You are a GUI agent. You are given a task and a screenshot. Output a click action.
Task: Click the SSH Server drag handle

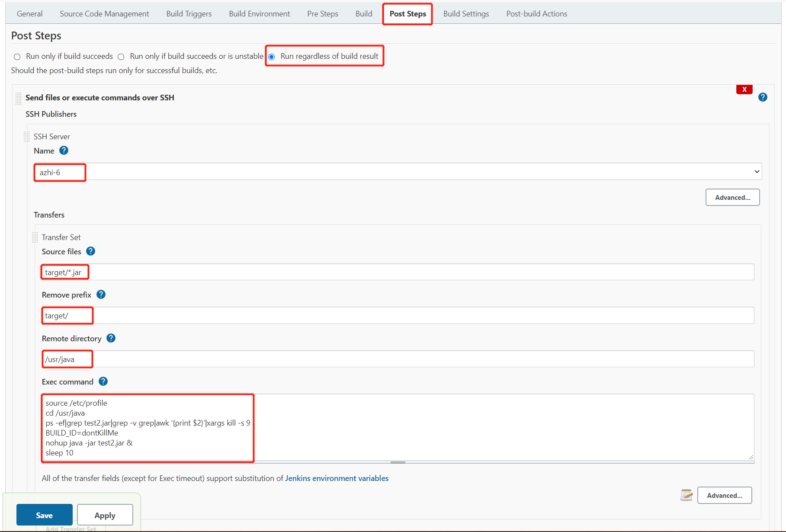point(26,137)
